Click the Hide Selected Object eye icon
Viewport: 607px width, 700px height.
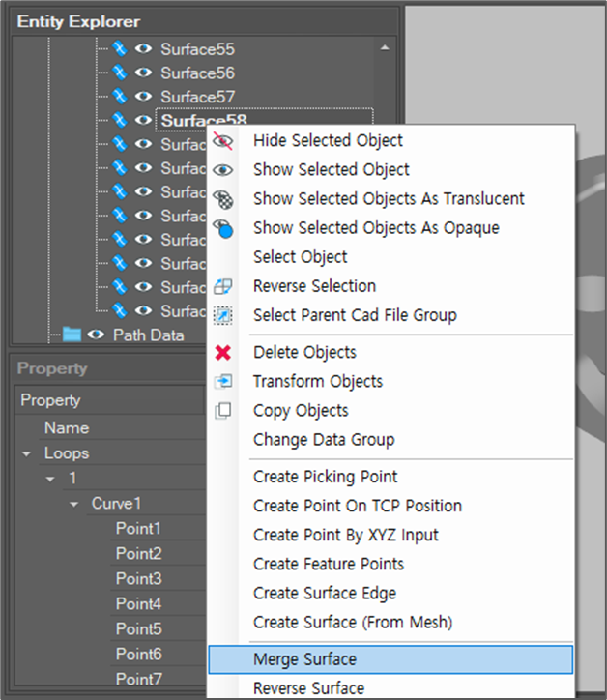223,141
